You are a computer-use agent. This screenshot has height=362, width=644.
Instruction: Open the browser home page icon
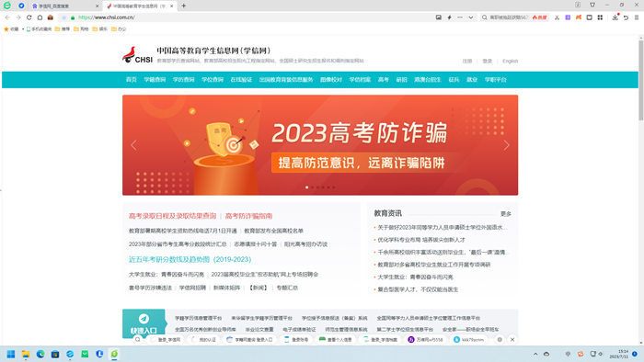coord(40,17)
